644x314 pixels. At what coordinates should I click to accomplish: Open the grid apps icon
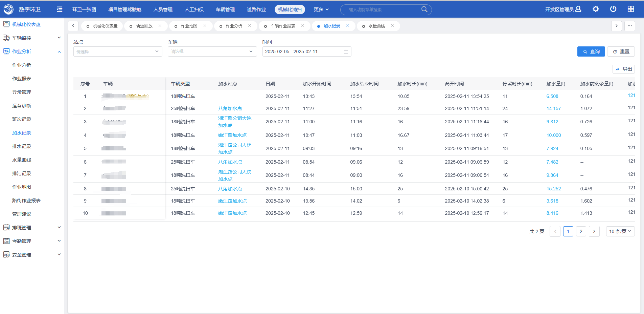click(x=631, y=9)
